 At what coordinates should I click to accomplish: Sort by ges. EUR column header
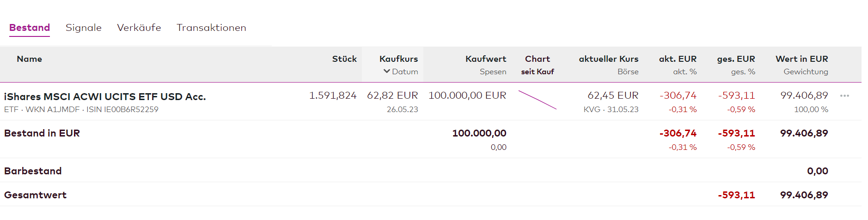(736, 59)
